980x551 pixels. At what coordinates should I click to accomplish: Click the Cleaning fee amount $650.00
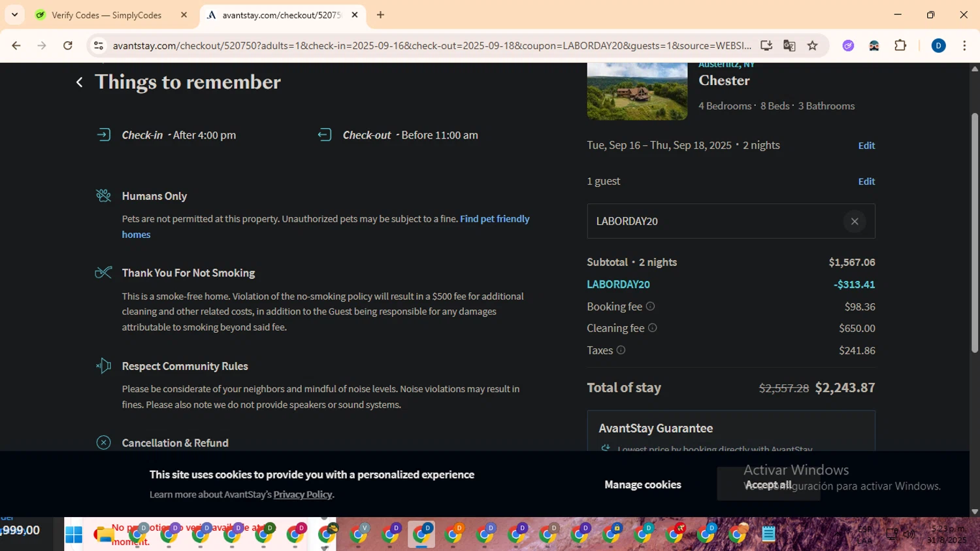tap(857, 328)
